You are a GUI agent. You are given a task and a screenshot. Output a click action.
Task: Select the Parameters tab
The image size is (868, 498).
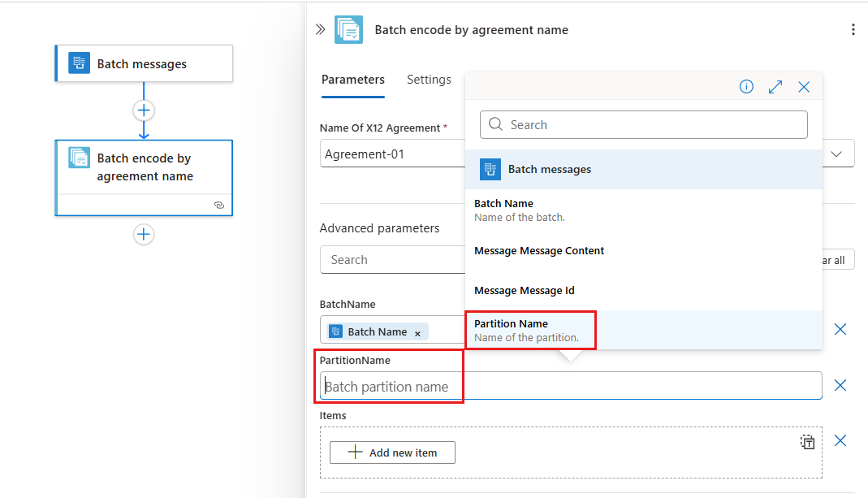tap(352, 80)
